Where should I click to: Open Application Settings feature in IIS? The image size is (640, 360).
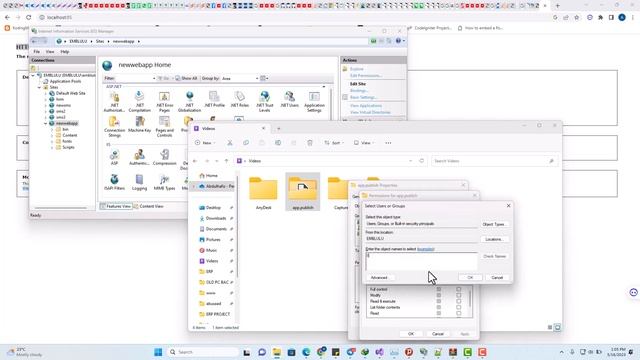point(314,101)
